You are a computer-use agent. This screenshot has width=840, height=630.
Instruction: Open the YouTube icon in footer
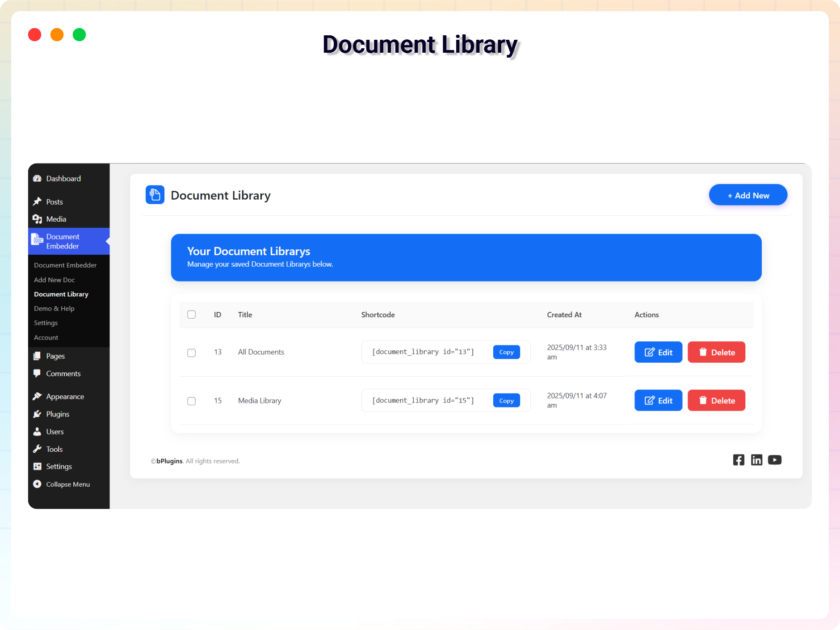[x=775, y=460]
